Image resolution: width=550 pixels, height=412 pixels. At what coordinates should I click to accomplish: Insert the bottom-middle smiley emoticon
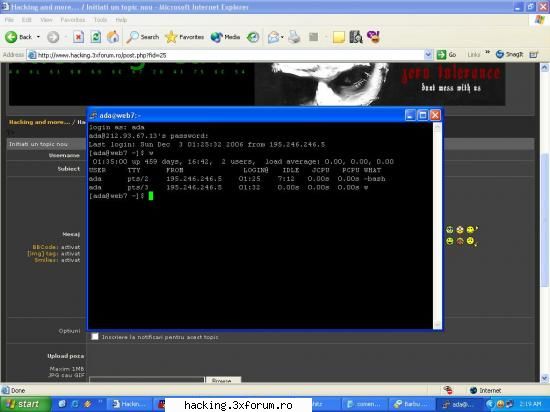tap(460, 241)
